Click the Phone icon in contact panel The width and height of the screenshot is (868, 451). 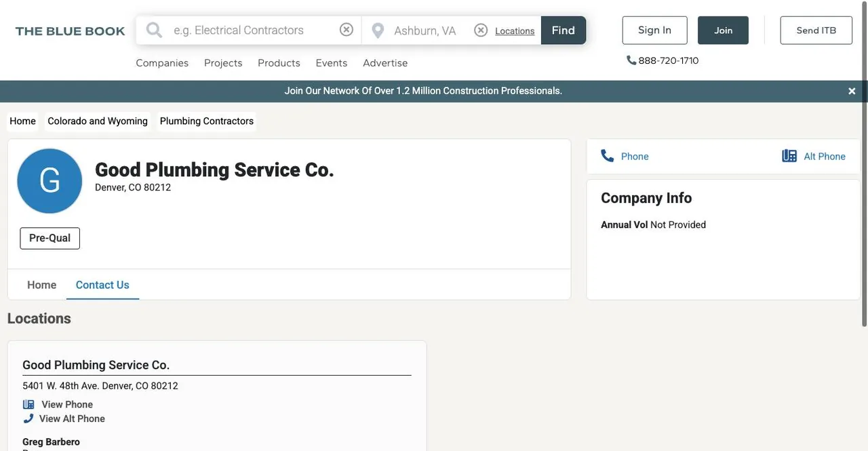coord(608,156)
